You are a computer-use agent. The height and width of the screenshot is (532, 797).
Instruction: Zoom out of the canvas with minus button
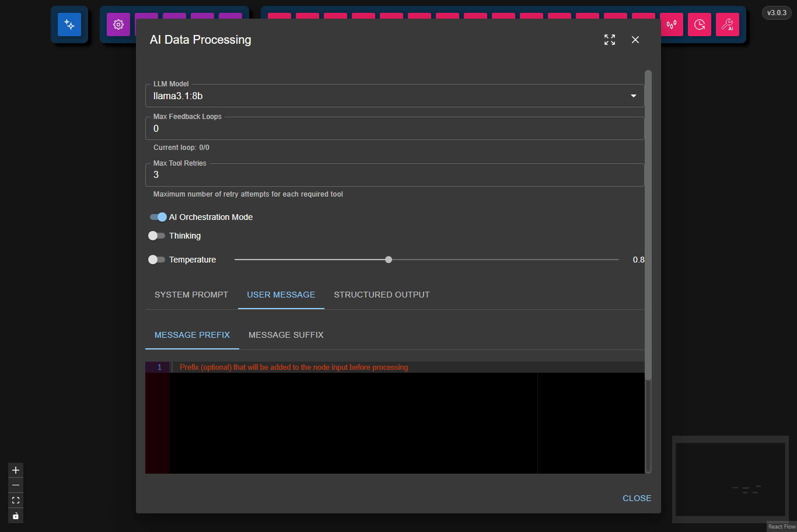[x=16, y=485]
